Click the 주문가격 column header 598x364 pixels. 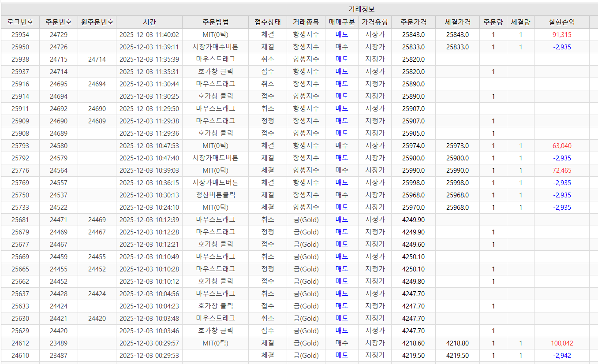(413, 22)
